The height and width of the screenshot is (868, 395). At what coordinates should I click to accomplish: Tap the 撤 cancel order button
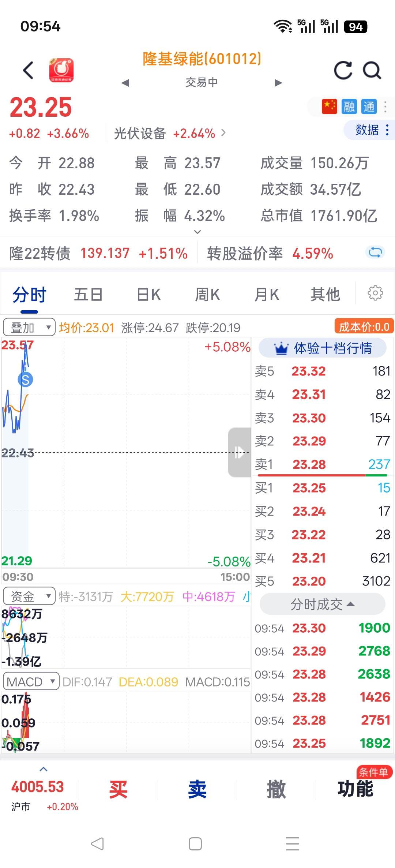tap(276, 790)
